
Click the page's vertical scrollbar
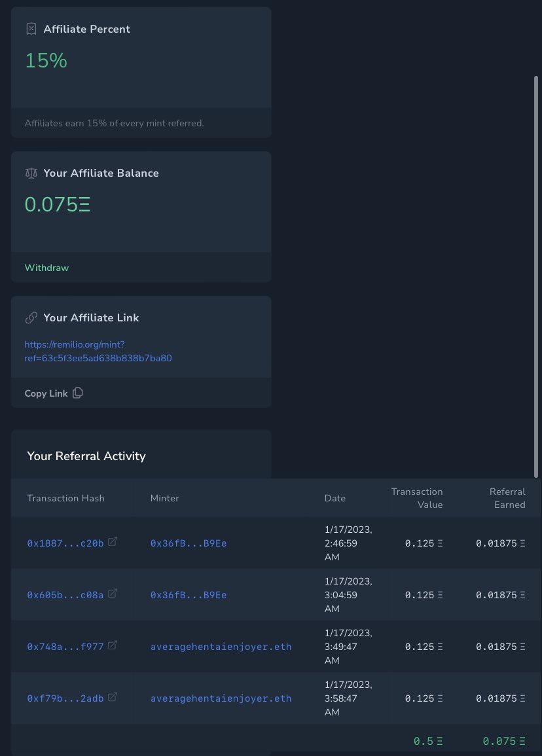click(x=535, y=277)
